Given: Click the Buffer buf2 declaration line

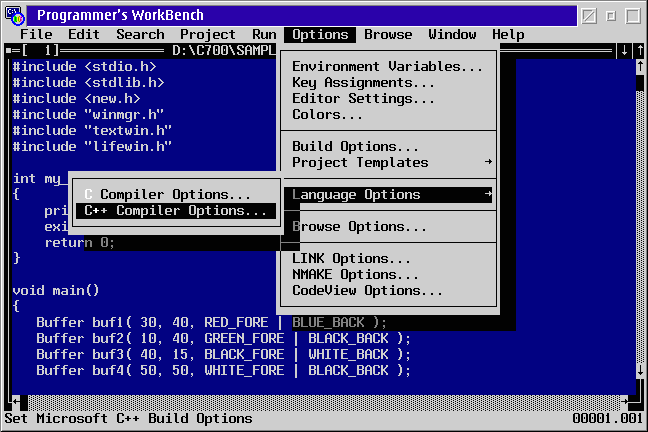Looking at the screenshot, I should tap(223, 339).
